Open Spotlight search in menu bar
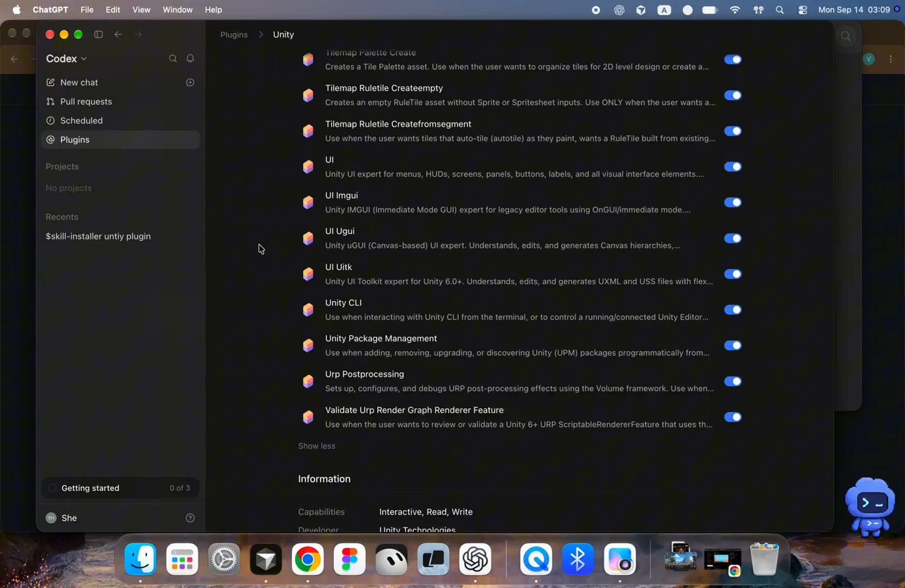 coord(780,10)
